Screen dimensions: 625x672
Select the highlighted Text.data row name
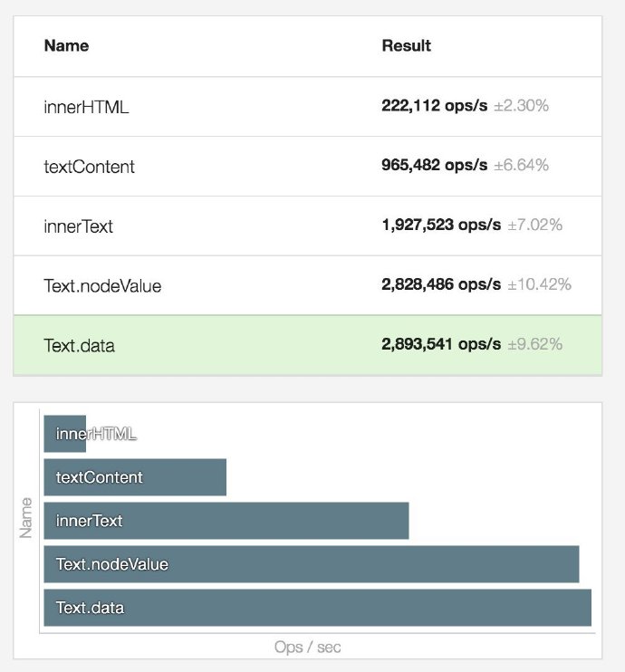(x=79, y=345)
